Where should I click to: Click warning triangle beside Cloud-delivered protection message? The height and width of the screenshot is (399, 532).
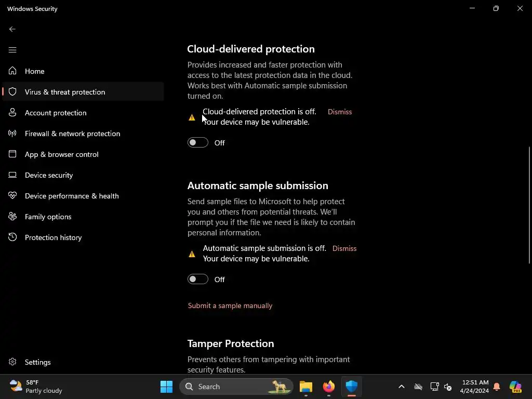pos(192,117)
